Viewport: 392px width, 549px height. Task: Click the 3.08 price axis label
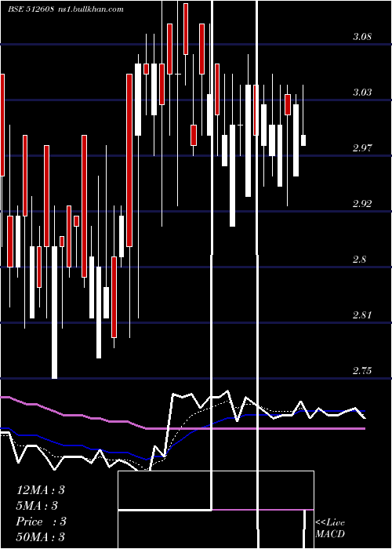[362, 36]
